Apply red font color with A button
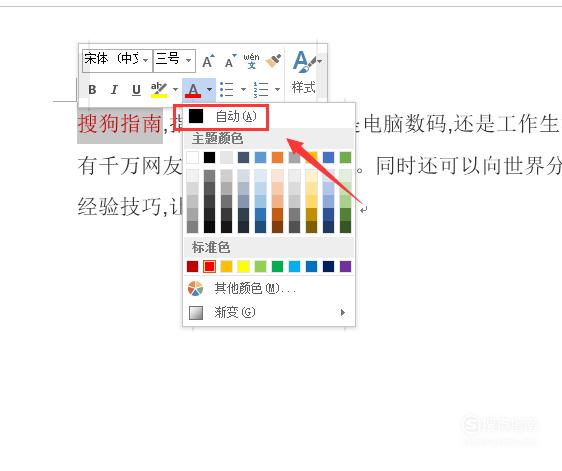 193,89
